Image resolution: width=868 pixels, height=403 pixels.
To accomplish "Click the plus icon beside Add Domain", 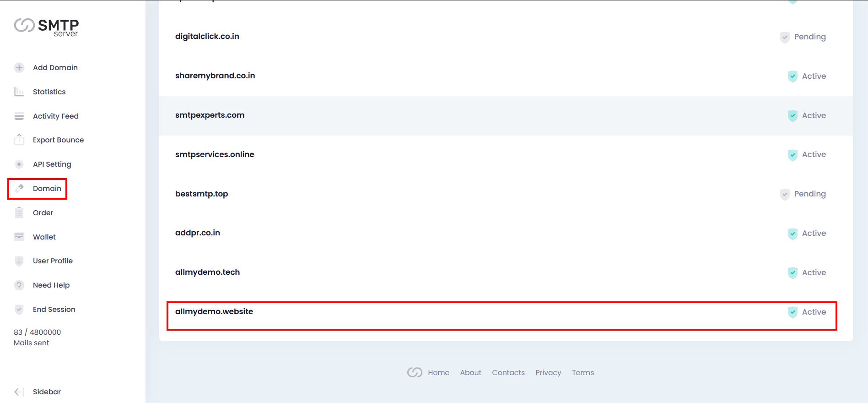I will 19,68.
